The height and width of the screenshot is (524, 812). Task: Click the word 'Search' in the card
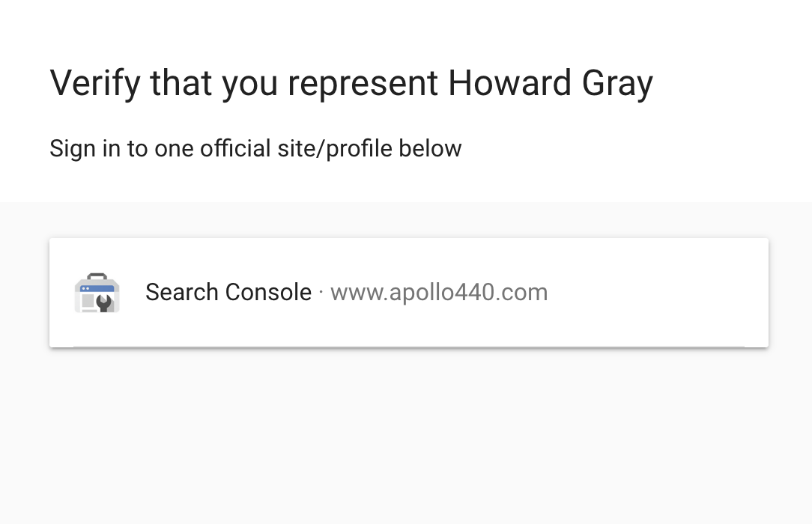[x=182, y=292]
